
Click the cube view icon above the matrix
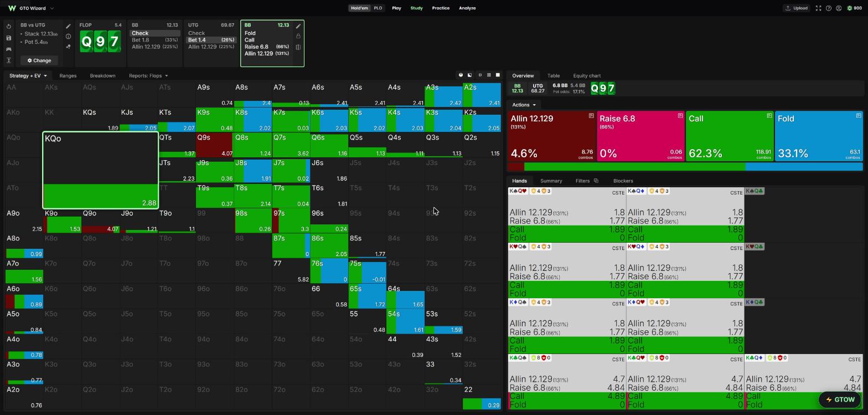461,75
